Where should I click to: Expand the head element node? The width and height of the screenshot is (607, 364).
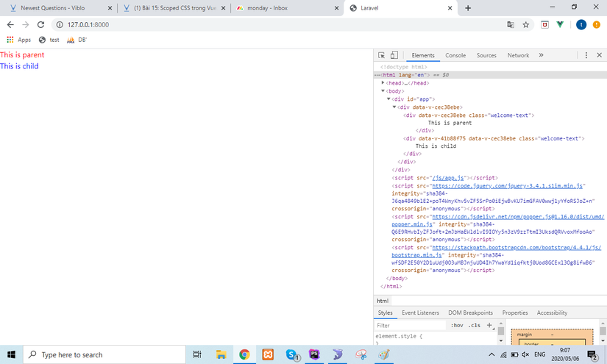point(383,83)
